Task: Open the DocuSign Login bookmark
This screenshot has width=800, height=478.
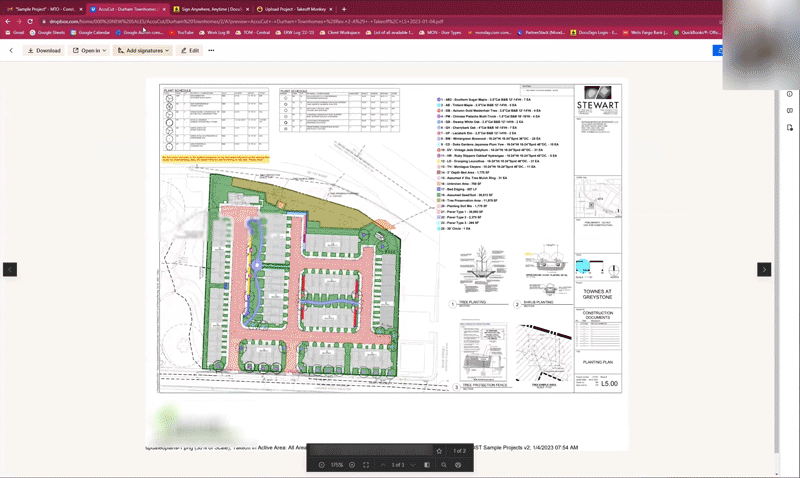Action: point(594,32)
